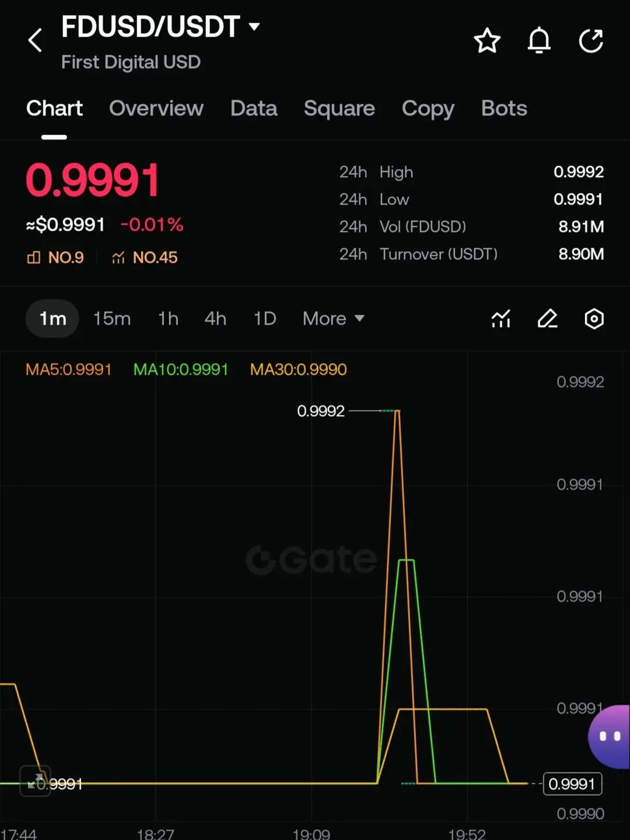630x840 pixels.
Task: Select the 15m timeframe
Action: pyautogui.click(x=112, y=319)
